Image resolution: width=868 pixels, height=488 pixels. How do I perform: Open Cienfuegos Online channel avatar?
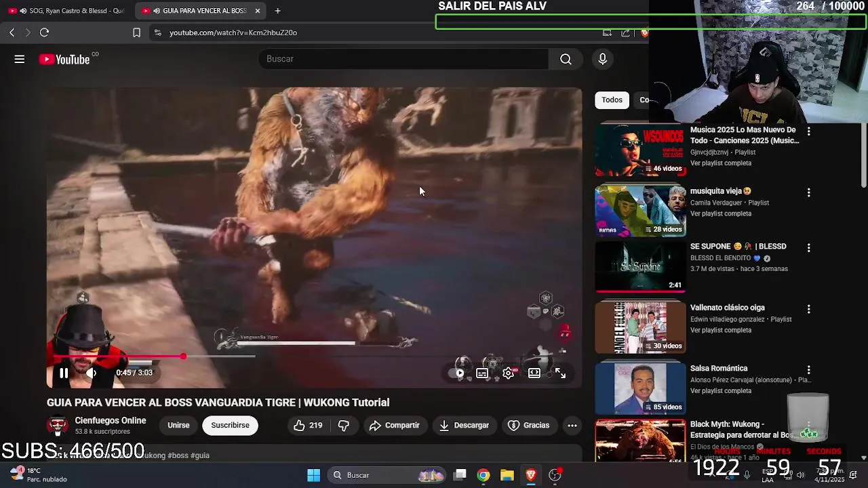pos(58,426)
